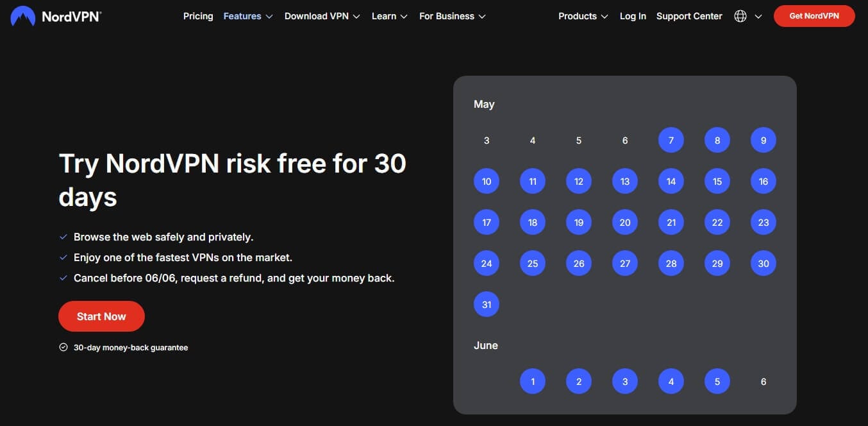Select highlighted May 9 circle
This screenshot has height=426, width=868.
click(764, 140)
